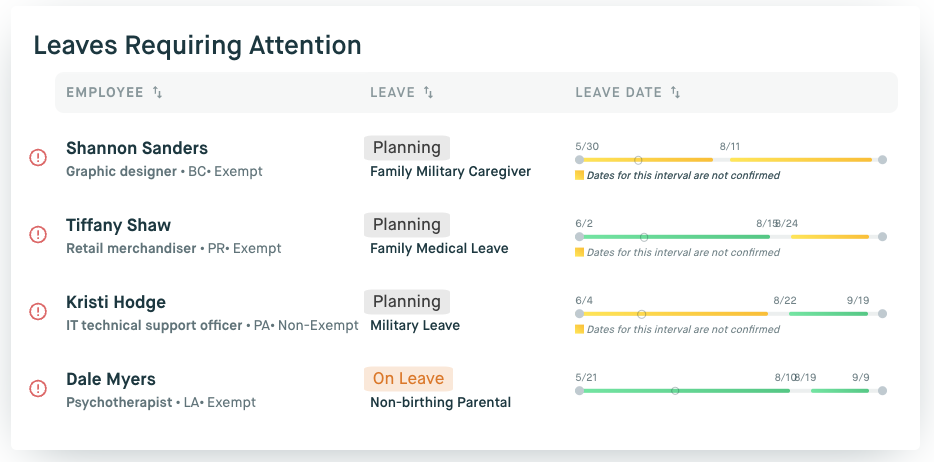Sort by Leave column arrows
This screenshot has height=462, width=934.
pos(429,93)
